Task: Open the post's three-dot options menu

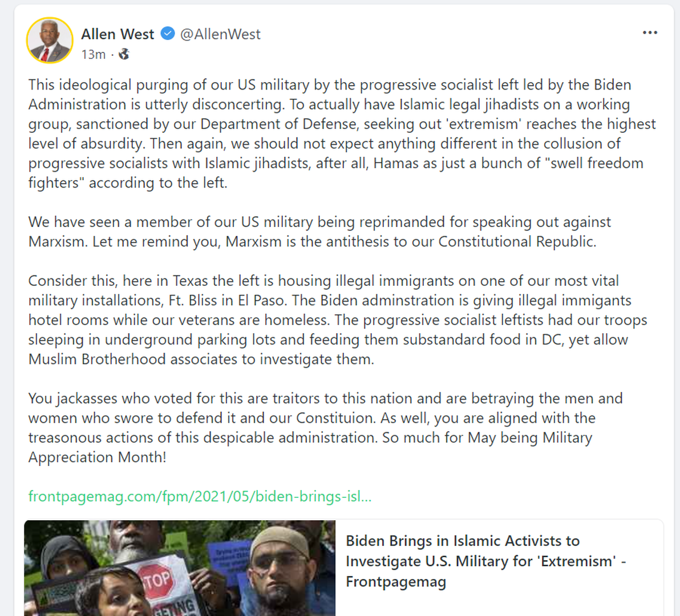Action: pyautogui.click(x=650, y=33)
